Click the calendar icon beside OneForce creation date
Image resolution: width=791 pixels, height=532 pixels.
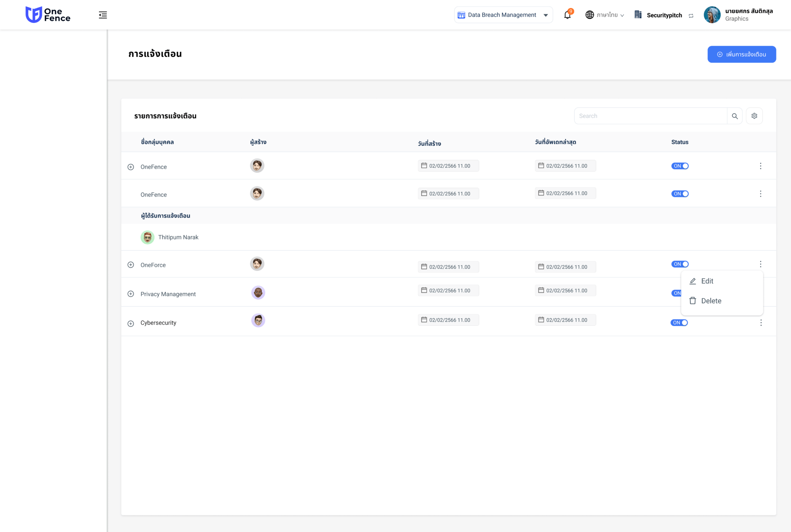[x=424, y=267]
